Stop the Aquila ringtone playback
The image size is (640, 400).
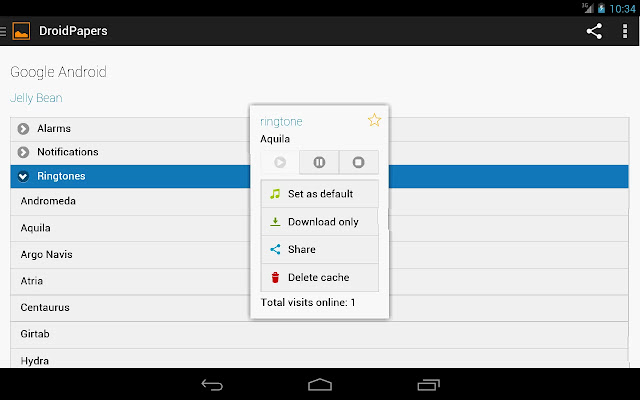click(x=358, y=162)
